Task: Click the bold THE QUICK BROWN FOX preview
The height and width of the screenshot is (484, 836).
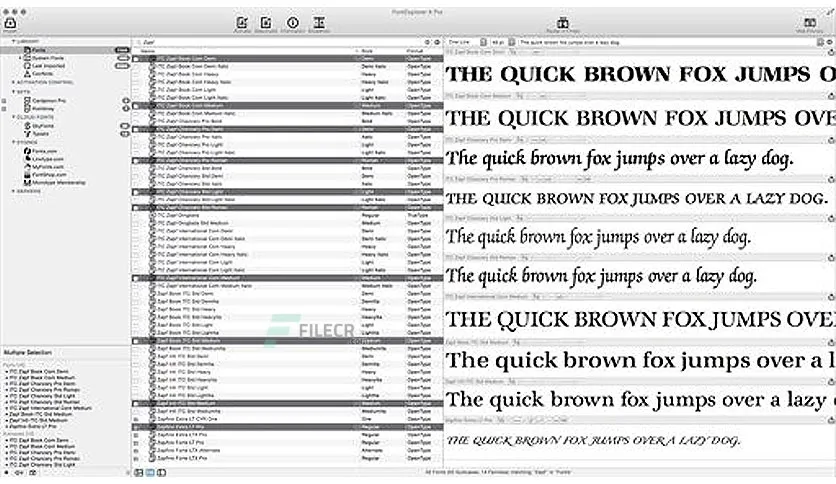Action: [640, 74]
